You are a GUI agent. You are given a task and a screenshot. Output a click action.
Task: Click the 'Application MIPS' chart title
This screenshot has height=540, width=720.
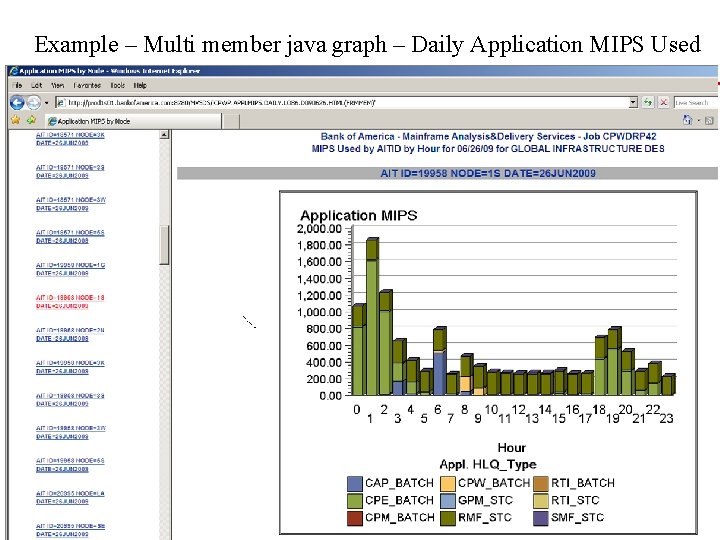click(x=359, y=215)
